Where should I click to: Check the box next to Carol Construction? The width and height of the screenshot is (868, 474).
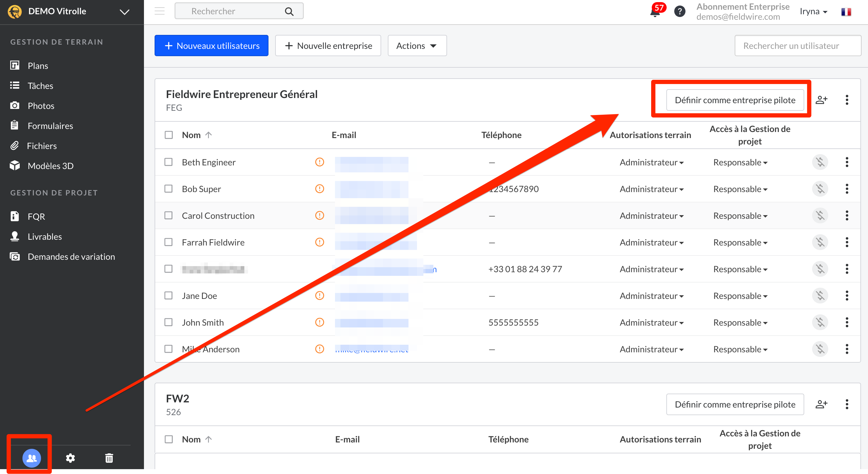pos(169,215)
